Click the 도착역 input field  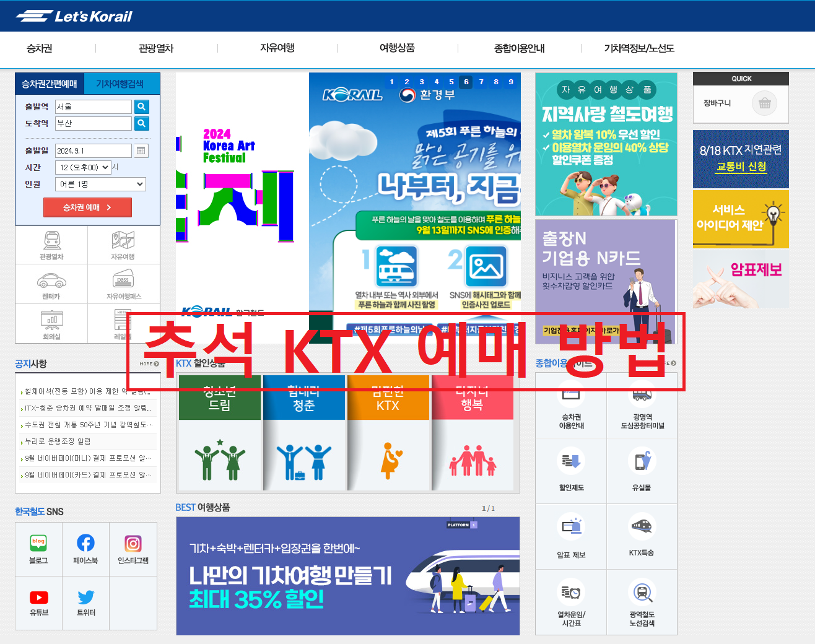(94, 123)
